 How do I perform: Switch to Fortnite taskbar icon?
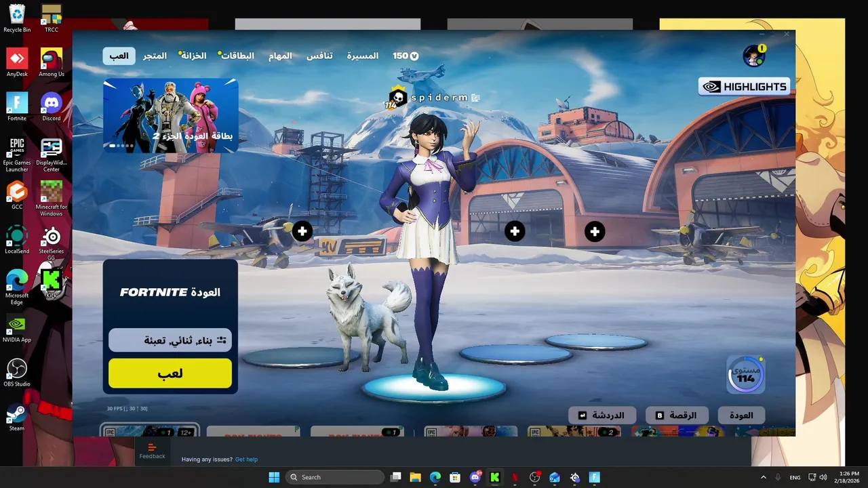pyautogui.click(x=595, y=477)
